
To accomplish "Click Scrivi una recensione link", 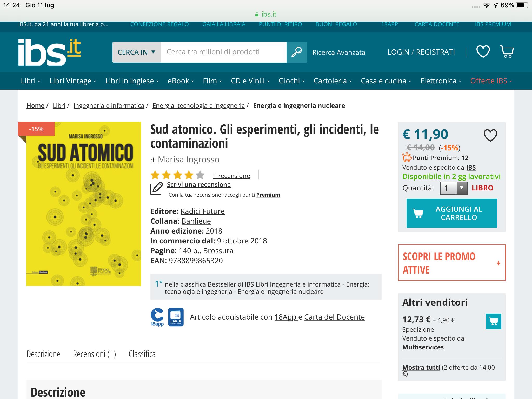I will pos(199,184).
